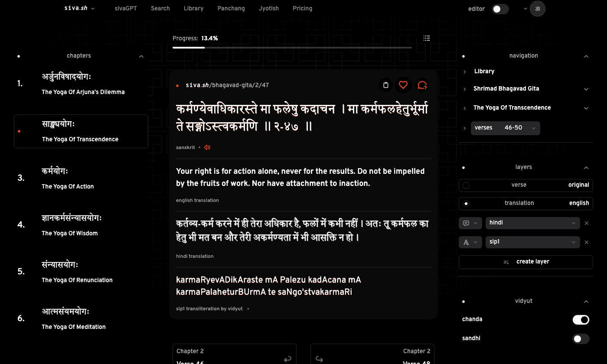
Task: Remove the hindi layer
Action: [587, 223]
